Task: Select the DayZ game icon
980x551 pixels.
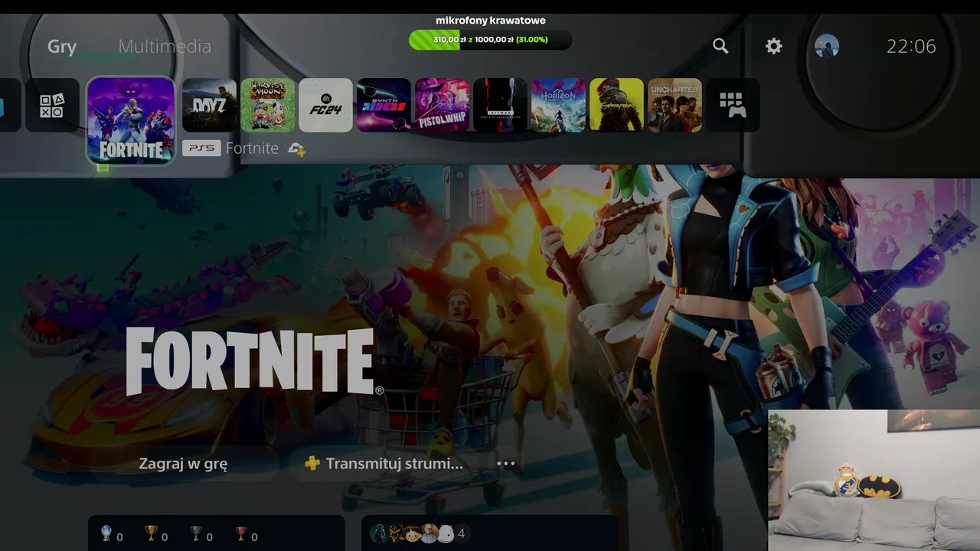Action: (x=209, y=106)
